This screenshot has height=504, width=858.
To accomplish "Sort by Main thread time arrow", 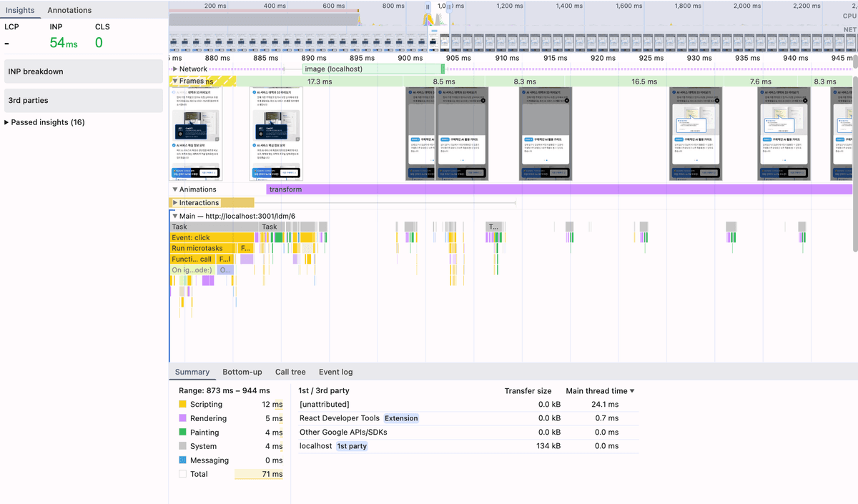I will [631, 391].
